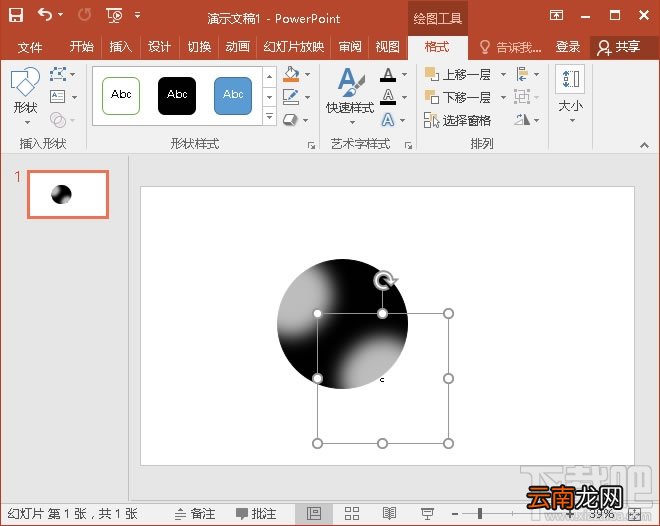Open the 下移一层 dropdown arrow

click(x=503, y=97)
